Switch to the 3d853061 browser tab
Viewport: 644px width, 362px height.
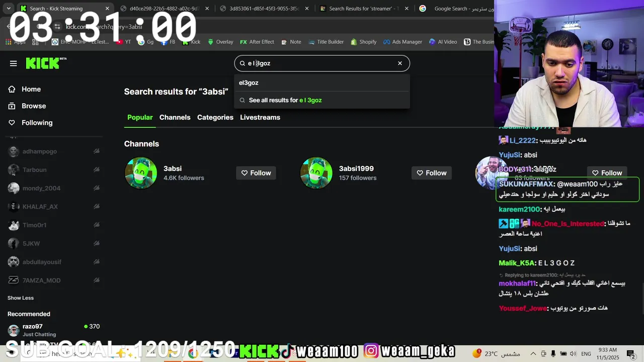coord(264,9)
